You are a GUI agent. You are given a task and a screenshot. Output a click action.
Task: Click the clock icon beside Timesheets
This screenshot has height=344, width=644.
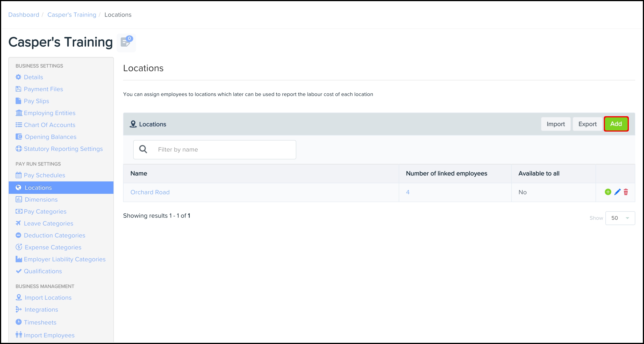[x=19, y=322]
